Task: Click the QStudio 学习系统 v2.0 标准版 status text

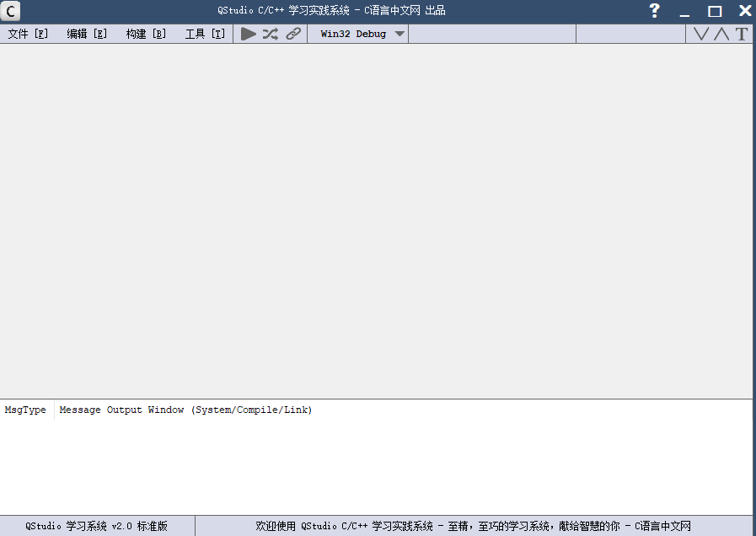Action: tap(96, 526)
